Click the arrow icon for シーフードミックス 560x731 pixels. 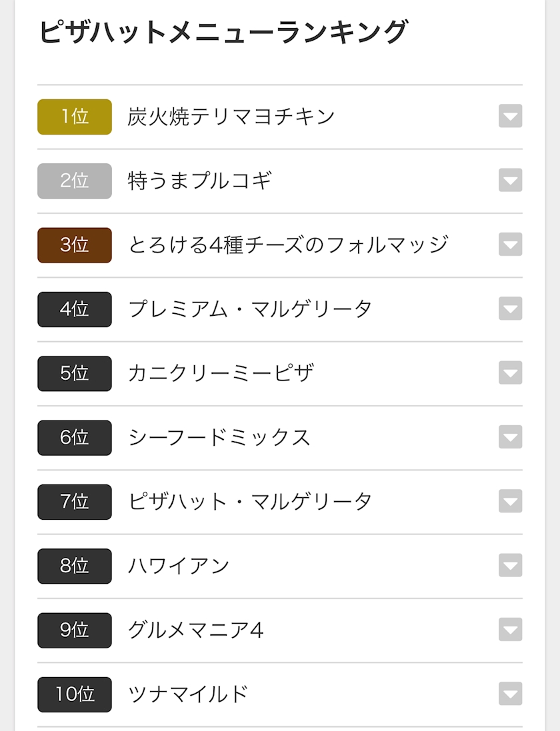coord(510,437)
